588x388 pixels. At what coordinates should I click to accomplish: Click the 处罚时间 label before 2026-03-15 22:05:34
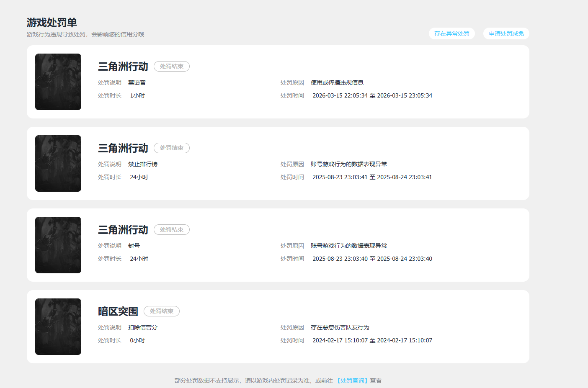pyautogui.click(x=292, y=95)
